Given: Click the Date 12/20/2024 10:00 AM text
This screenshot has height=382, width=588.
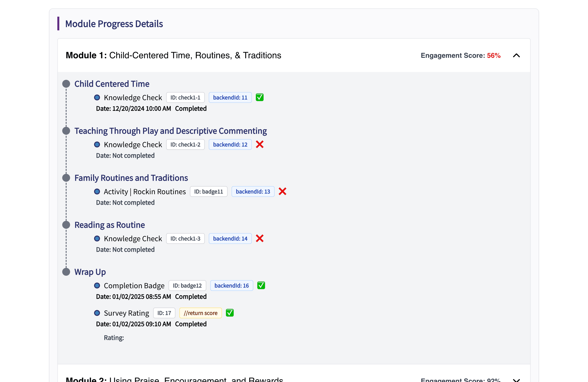Looking at the screenshot, I should [x=134, y=108].
